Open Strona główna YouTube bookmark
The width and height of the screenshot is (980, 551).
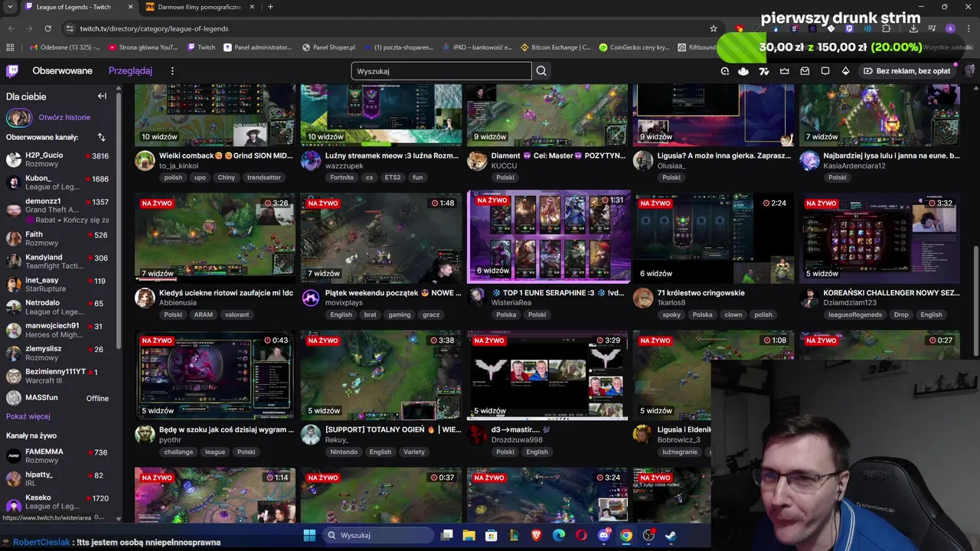143,47
